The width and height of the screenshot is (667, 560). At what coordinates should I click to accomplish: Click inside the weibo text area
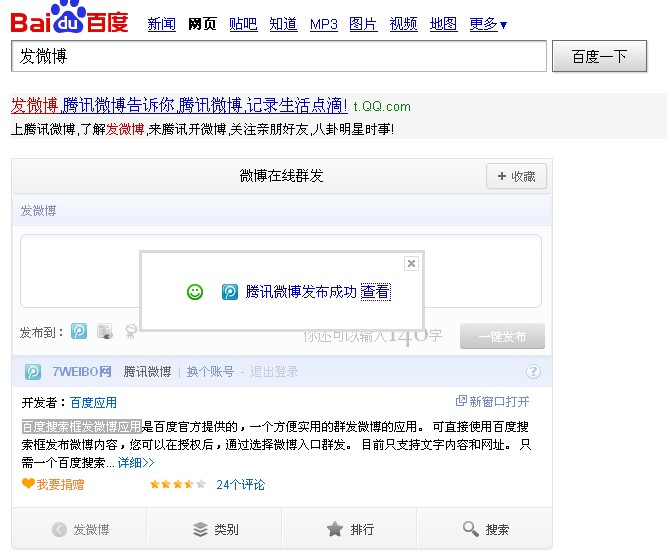tap(281, 271)
